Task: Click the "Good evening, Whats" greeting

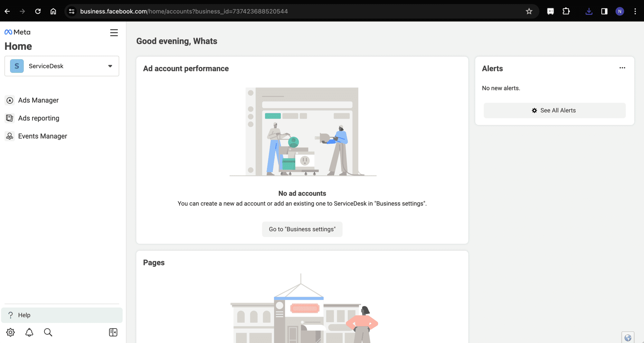Action: click(177, 41)
